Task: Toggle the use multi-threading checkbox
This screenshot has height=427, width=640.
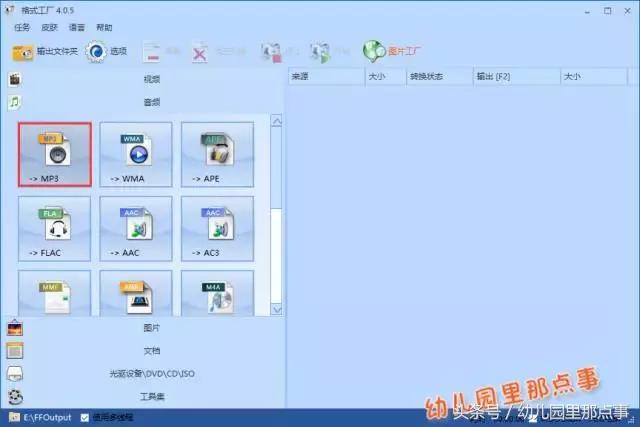Action: 84,418
